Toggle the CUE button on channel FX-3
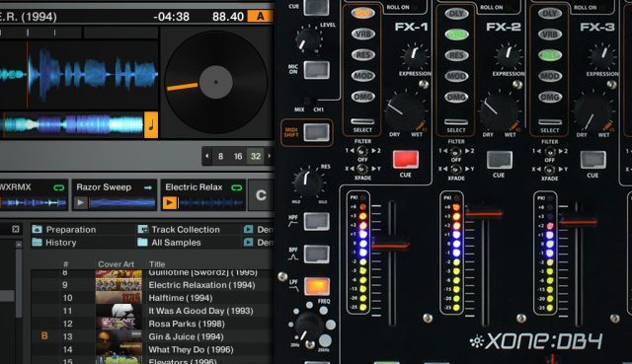The height and width of the screenshot is (364, 632). point(592,160)
